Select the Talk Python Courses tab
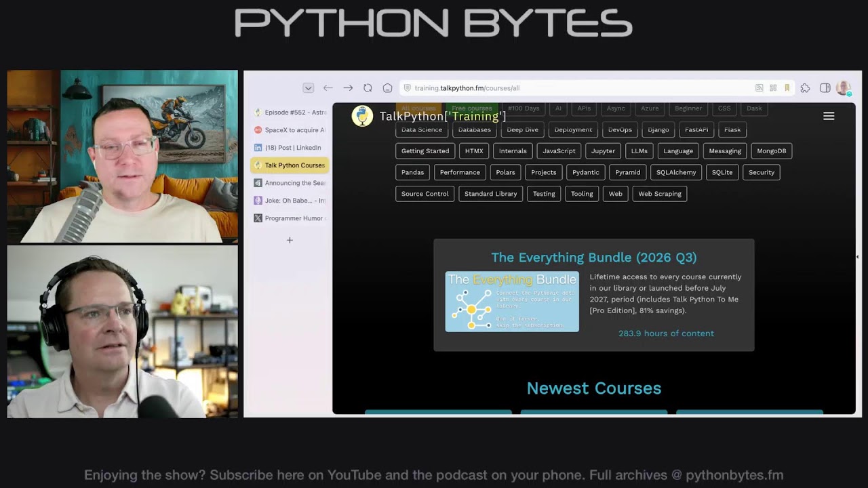Viewport: 868px width, 488px height. click(x=290, y=165)
